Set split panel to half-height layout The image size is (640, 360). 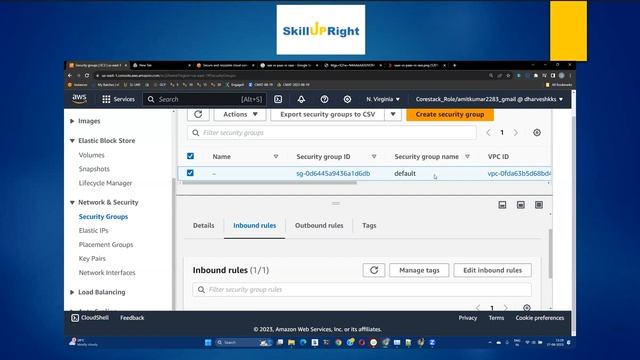coord(521,205)
